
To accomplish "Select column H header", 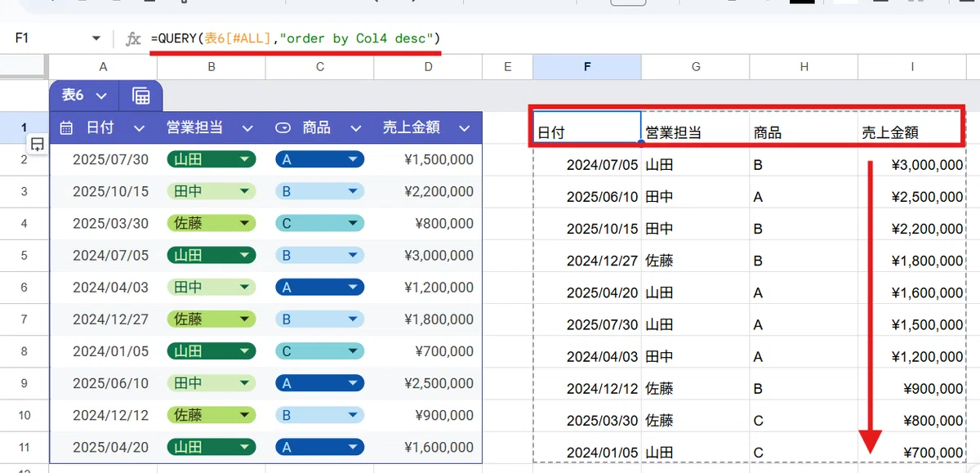I will pyautogui.click(x=804, y=67).
